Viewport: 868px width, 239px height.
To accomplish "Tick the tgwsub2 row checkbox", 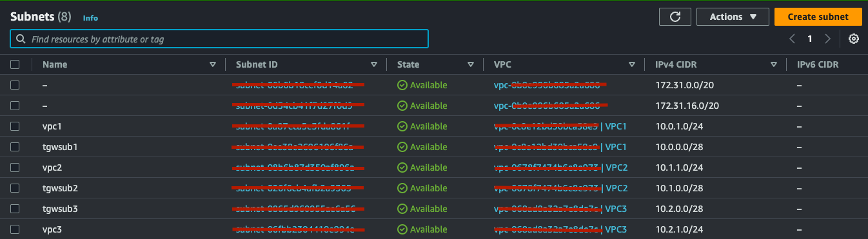I will coord(15,188).
